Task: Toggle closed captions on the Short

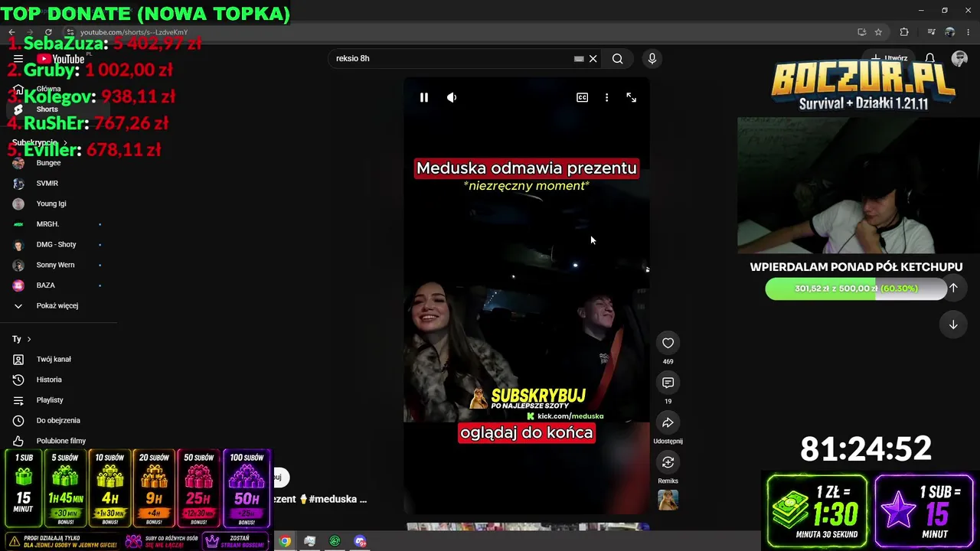Action: tap(582, 97)
